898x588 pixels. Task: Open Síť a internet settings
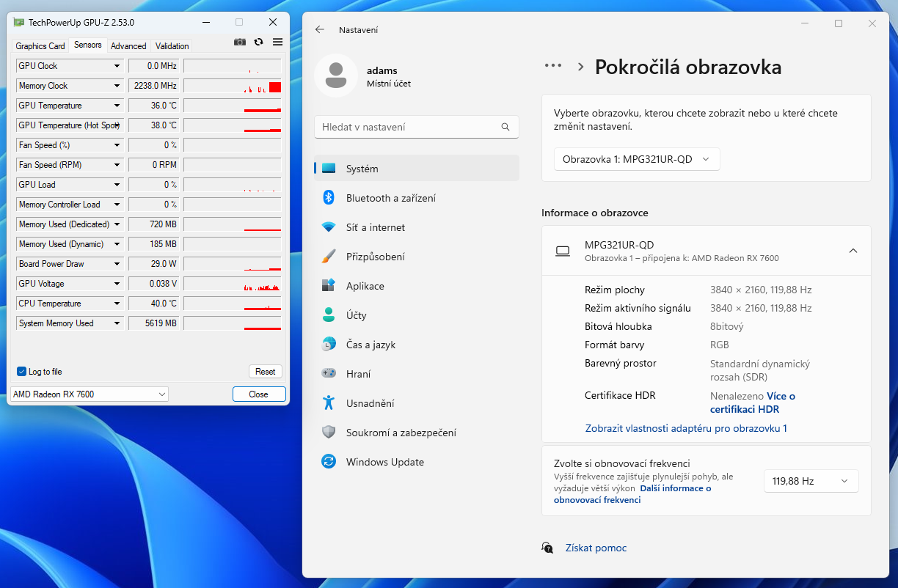[417, 227]
